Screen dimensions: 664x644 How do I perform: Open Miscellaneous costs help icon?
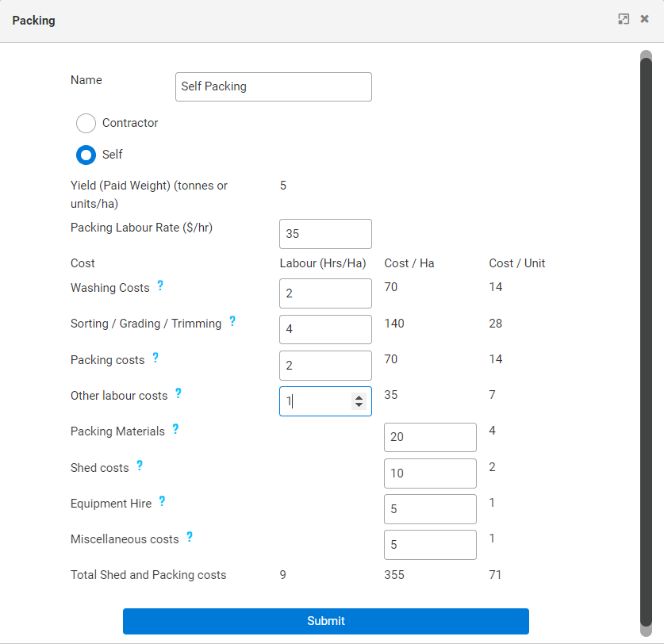(190, 537)
